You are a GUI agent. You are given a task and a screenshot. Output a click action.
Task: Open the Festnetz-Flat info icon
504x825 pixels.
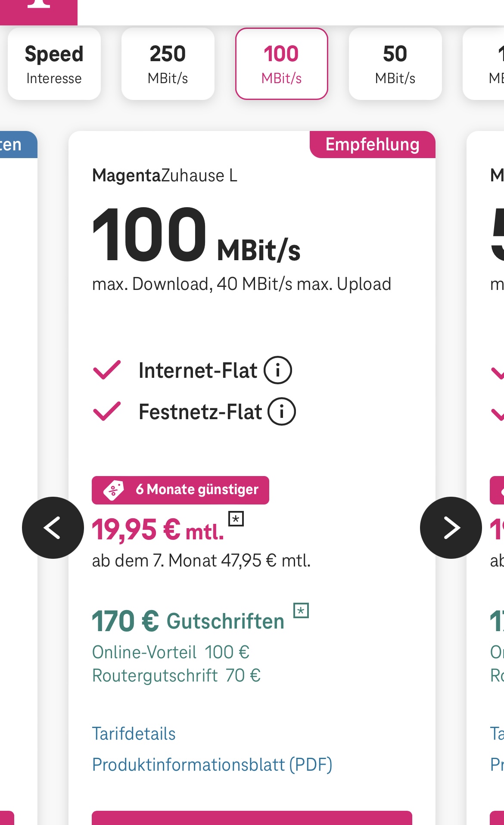(x=282, y=411)
